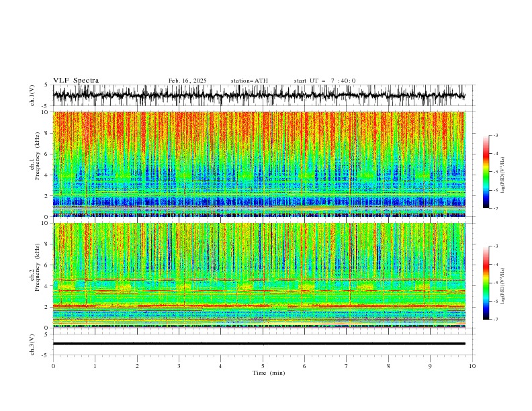Click the "station=ATH" header label
The width and height of the screenshot is (532, 411).
point(249,81)
